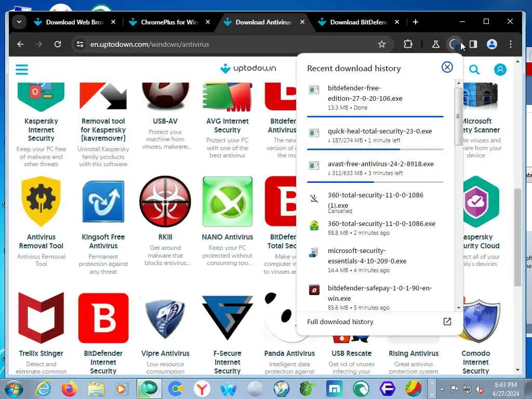Click the Uptodown logo
Image resolution: width=532 pixels, height=399 pixels.
[x=248, y=68]
